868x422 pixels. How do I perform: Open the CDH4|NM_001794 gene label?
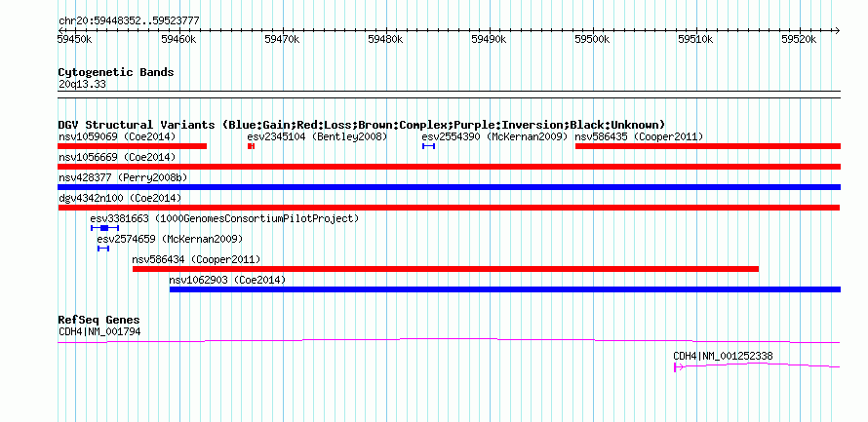coord(99,331)
